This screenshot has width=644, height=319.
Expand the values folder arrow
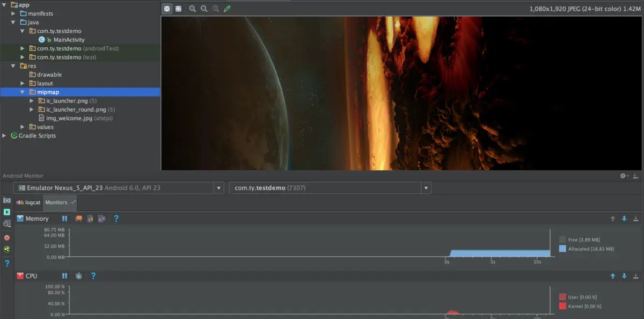point(23,127)
